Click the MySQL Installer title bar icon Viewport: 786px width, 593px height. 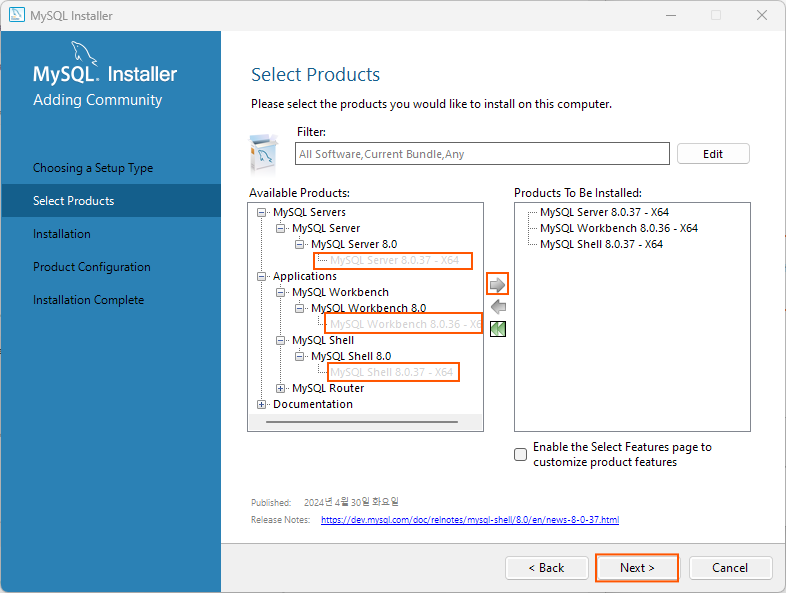point(17,15)
